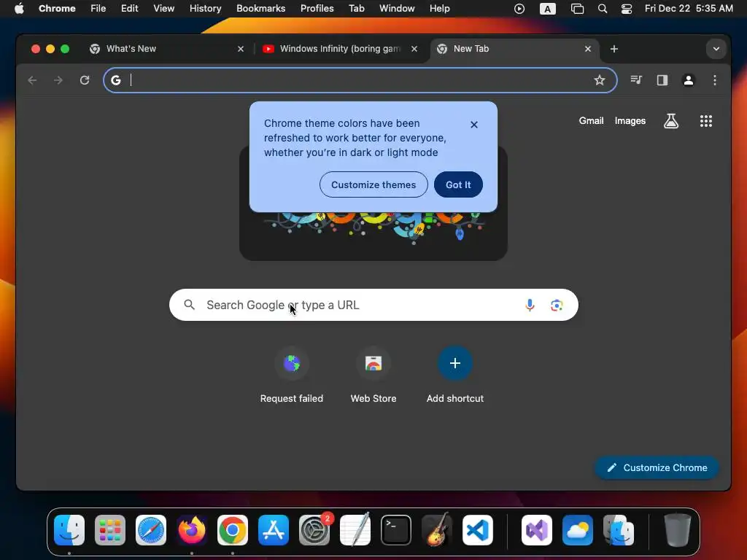Open Launchpad from the dock
This screenshot has height=560, width=747.
(x=110, y=530)
